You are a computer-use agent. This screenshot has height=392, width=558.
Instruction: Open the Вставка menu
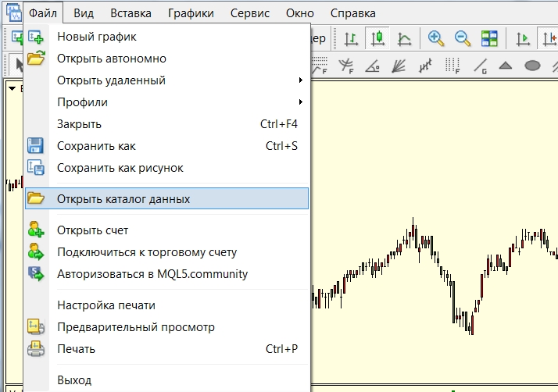pos(131,13)
